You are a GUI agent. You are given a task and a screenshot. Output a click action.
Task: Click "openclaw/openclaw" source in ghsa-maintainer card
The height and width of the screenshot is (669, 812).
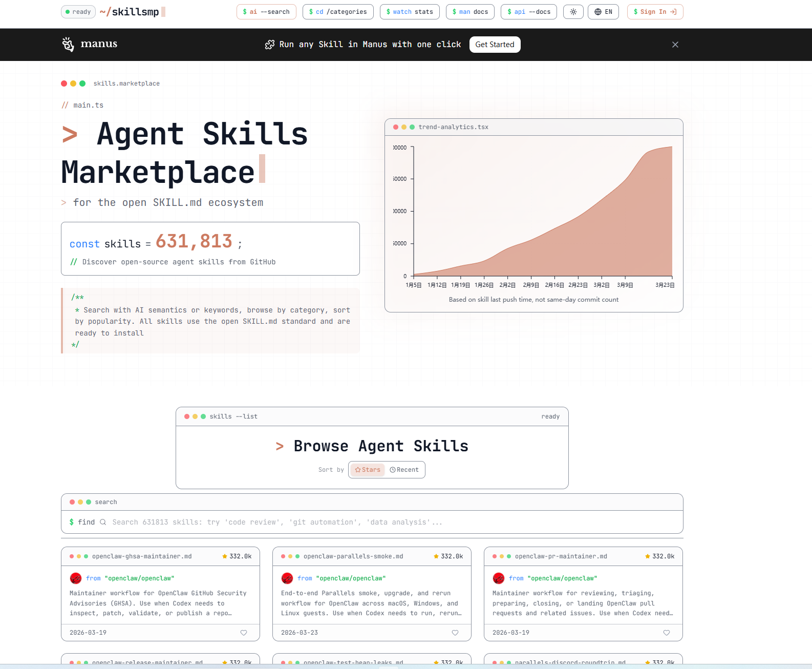pyautogui.click(x=139, y=578)
